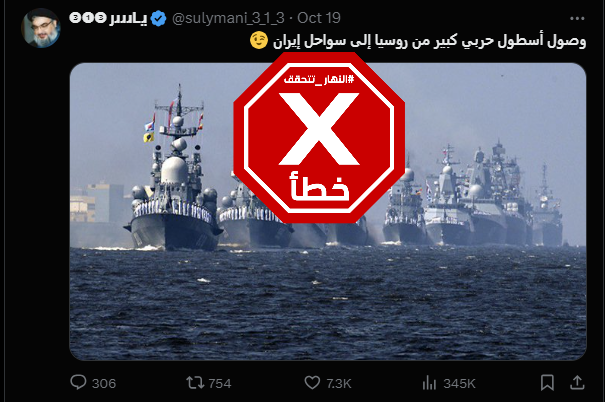Bookmark this tweet
The width and height of the screenshot is (605, 402).
click(547, 382)
